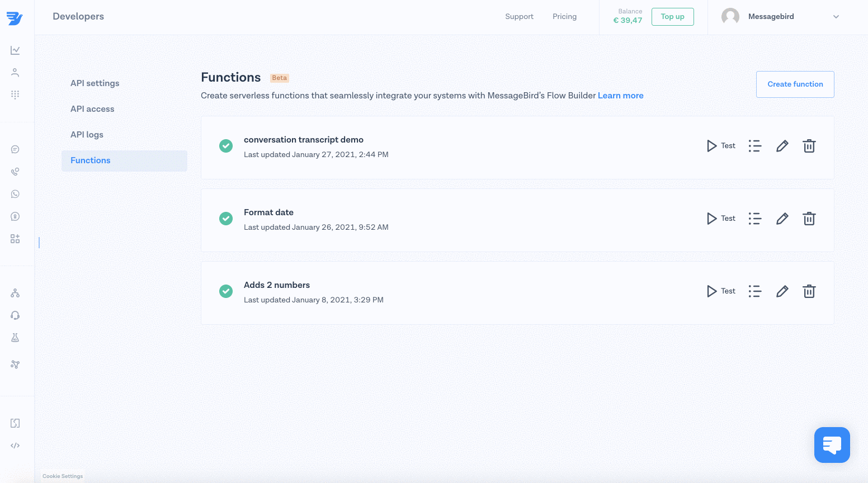Viewport: 868px width, 483px height.
Task: Open the developers code icon in sidebar
Action: [x=15, y=446]
